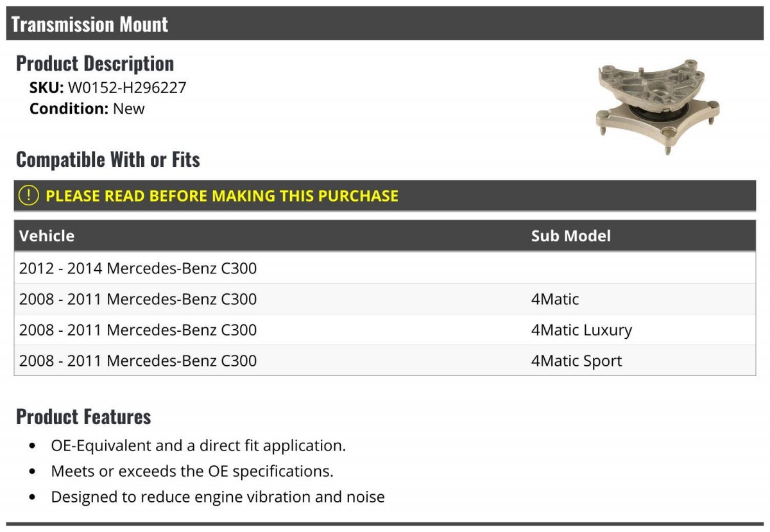Select the 2012 - 2014 Mercedes-Benz C300 row
The height and width of the screenshot is (532, 770).
pos(385,268)
